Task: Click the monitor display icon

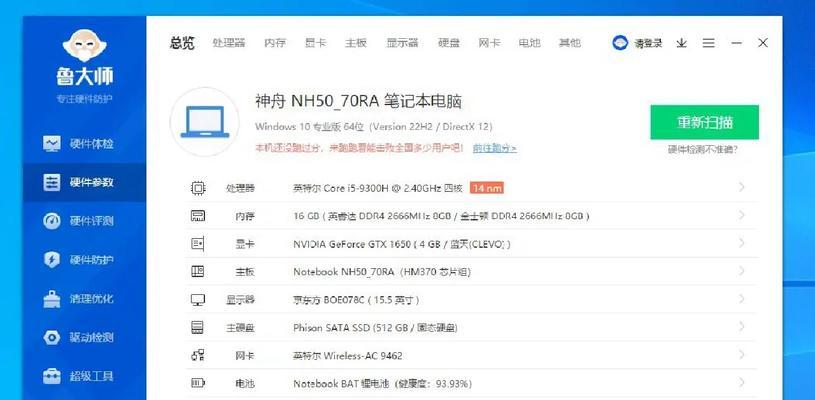Action: 198,300
